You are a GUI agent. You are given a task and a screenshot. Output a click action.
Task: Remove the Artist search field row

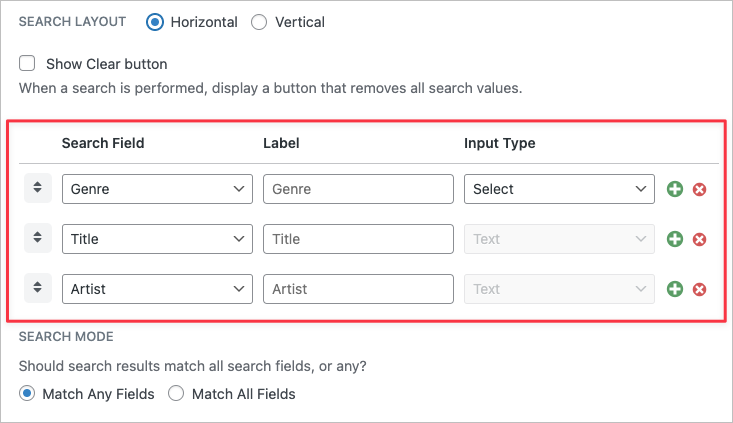699,289
